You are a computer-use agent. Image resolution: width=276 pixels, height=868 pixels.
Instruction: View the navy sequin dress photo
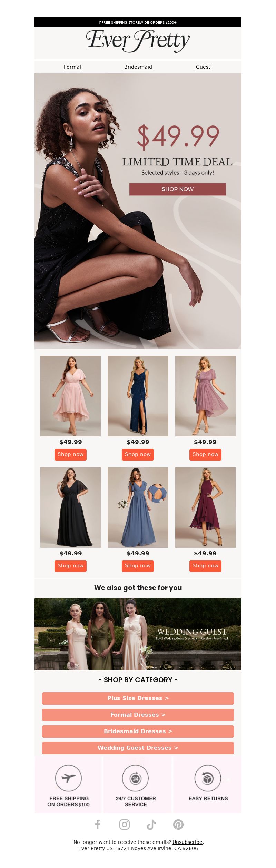[138, 396]
